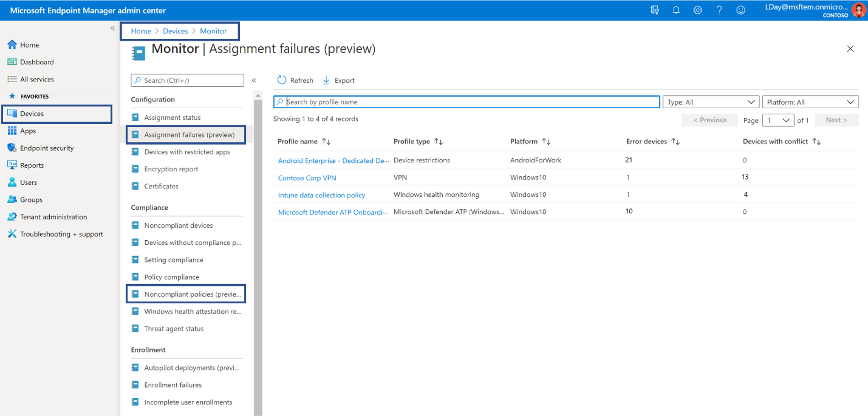Click the notifications bell icon
This screenshot has height=417, width=868.
click(676, 10)
